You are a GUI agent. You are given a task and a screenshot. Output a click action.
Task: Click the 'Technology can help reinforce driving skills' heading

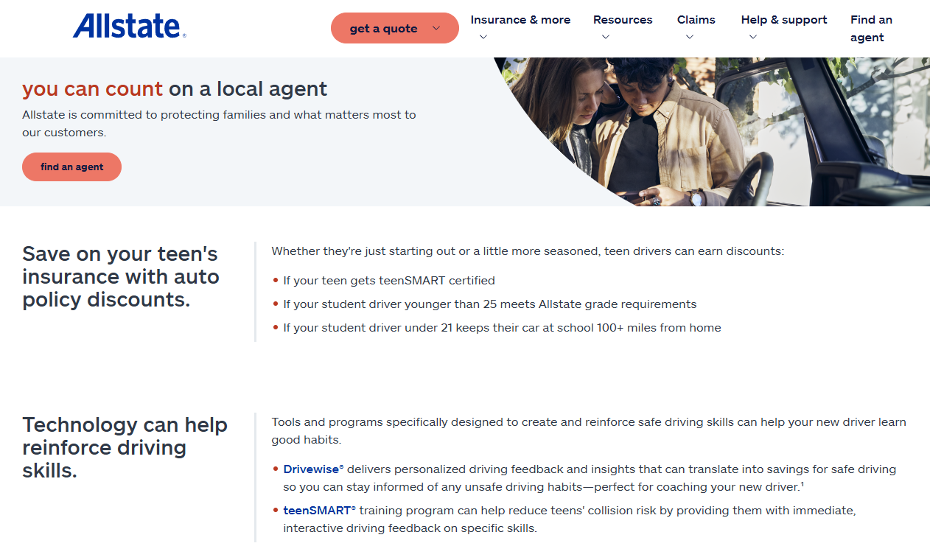(x=125, y=448)
